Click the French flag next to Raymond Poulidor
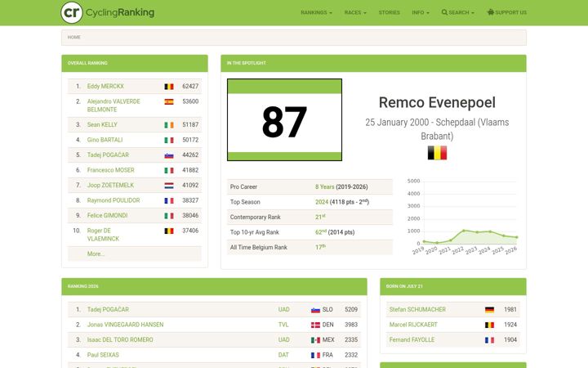Viewport: 588px width, 368px height. (169, 200)
